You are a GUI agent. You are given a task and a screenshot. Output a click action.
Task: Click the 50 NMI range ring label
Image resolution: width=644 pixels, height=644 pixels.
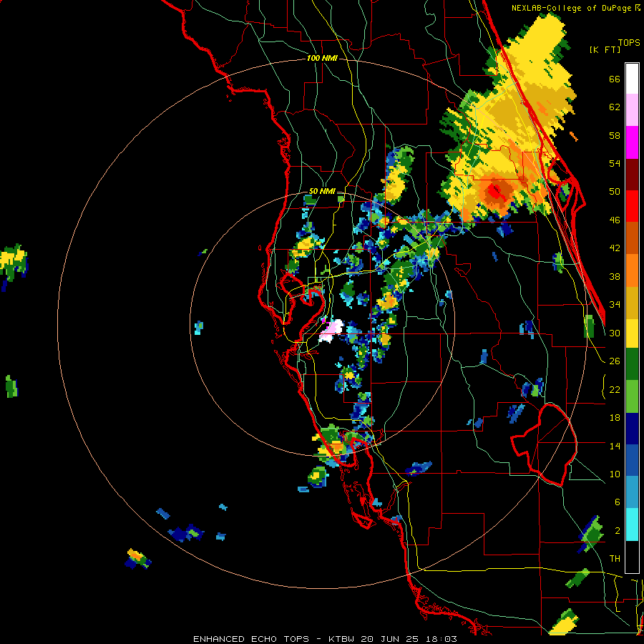322,191
